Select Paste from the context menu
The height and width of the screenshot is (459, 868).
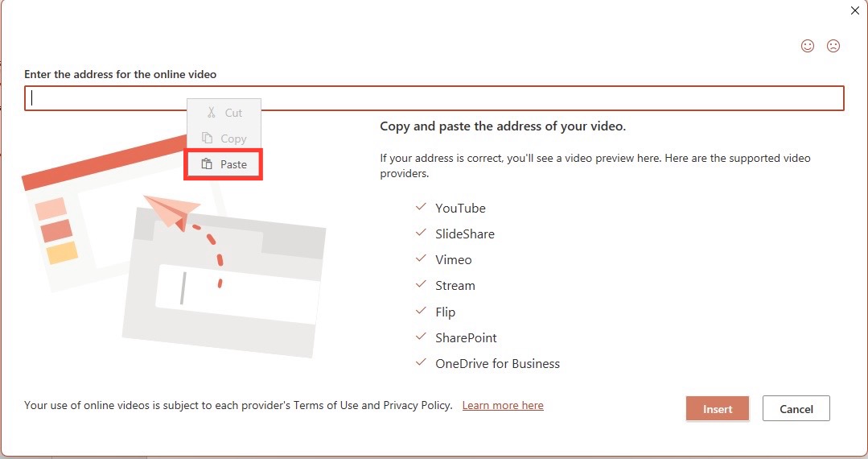(x=223, y=164)
